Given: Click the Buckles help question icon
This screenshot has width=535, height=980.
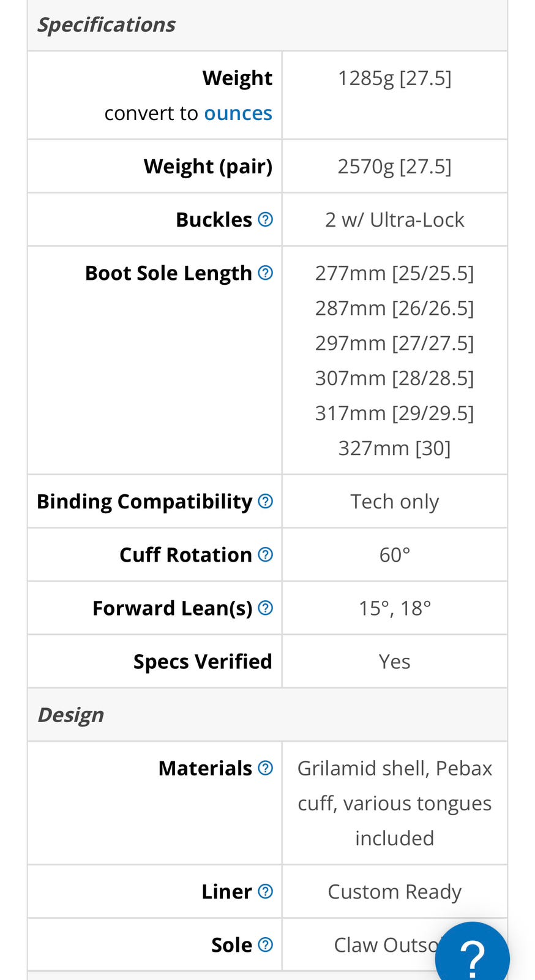Looking at the screenshot, I should (265, 219).
